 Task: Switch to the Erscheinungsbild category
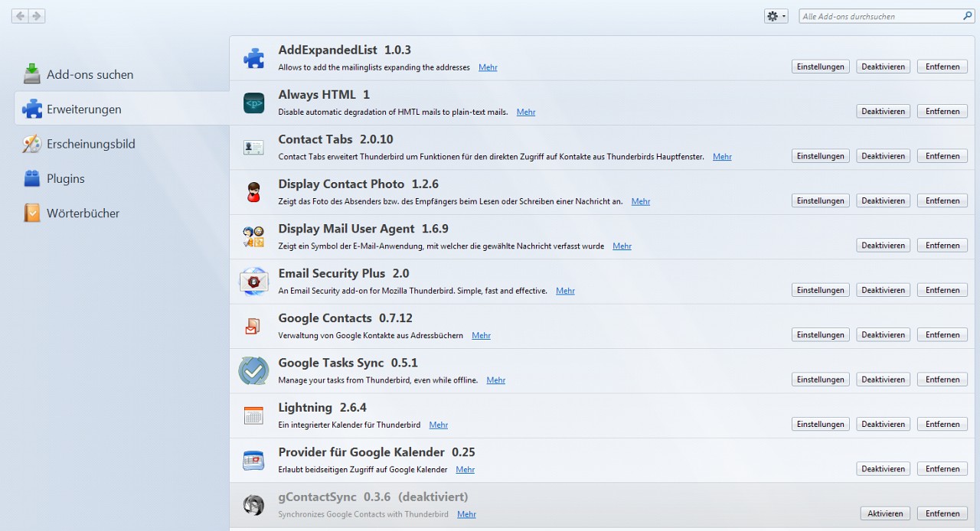point(122,144)
